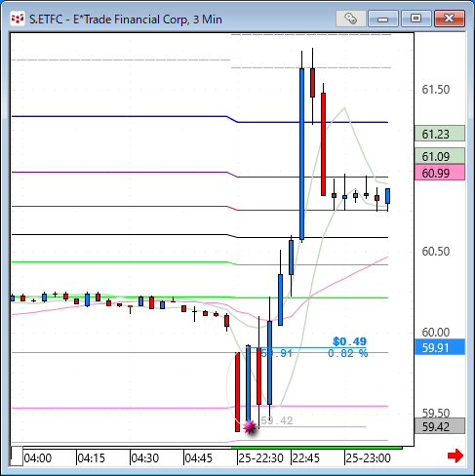Click the small box at time axis left

[x=17, y=456]
